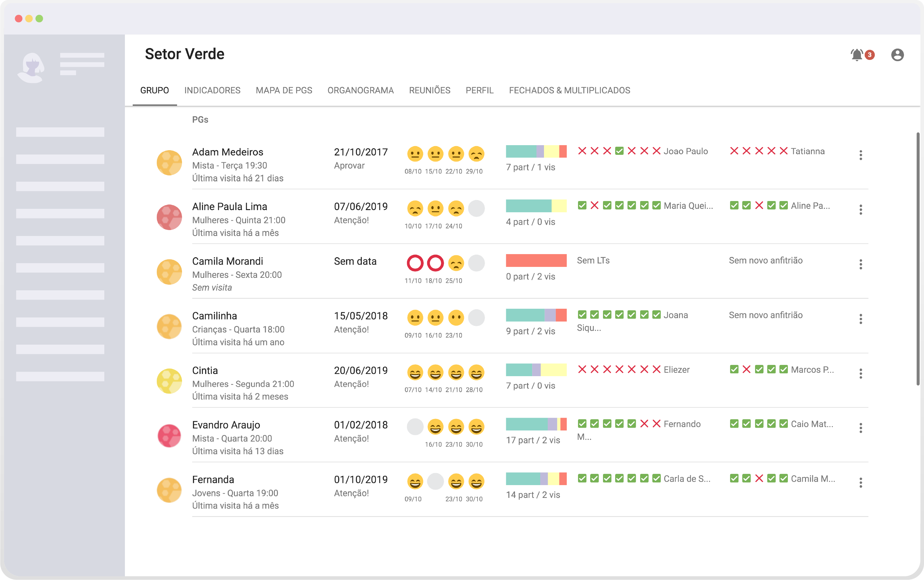Click the sidebar logo avatar icon
The height and width of the screenshot is (580, 924).
pyautogui.click(x=32, y=67)
